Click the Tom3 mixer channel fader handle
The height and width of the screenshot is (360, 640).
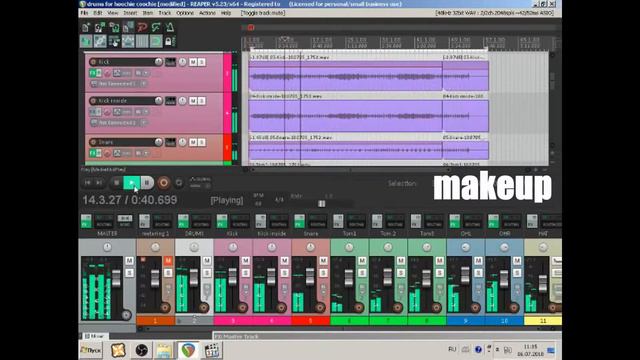pyautogui.click(x=426, y=278)
